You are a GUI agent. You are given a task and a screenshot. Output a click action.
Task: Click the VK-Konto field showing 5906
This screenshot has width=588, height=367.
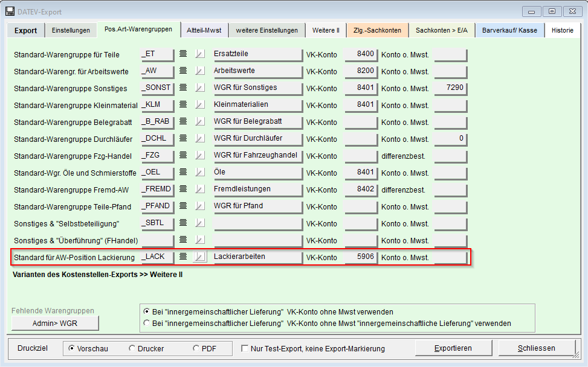point(361,257)
